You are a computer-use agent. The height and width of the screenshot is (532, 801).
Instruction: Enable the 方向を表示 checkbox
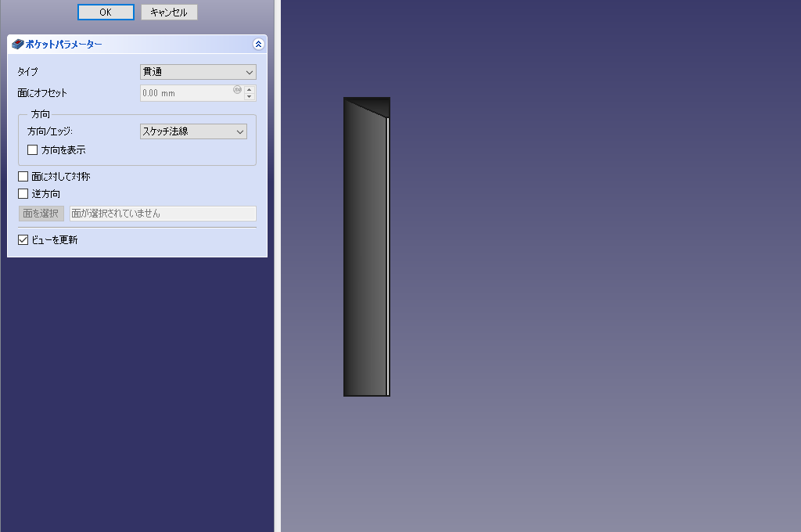(33, 149)
